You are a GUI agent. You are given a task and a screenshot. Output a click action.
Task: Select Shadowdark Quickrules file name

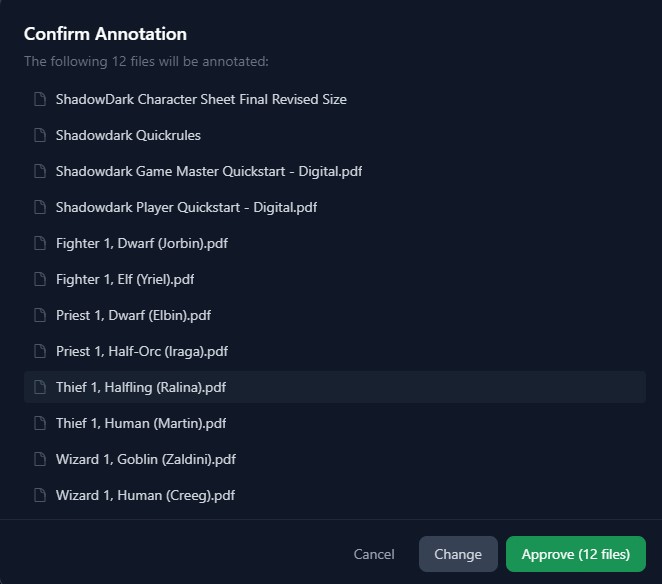click(128, 135)
